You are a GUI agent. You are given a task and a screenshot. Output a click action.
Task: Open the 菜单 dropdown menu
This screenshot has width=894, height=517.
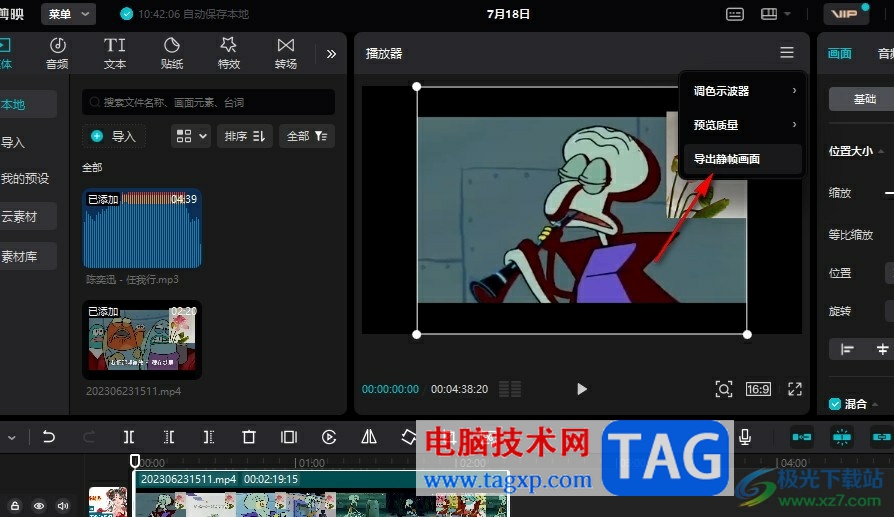[68, 14]
